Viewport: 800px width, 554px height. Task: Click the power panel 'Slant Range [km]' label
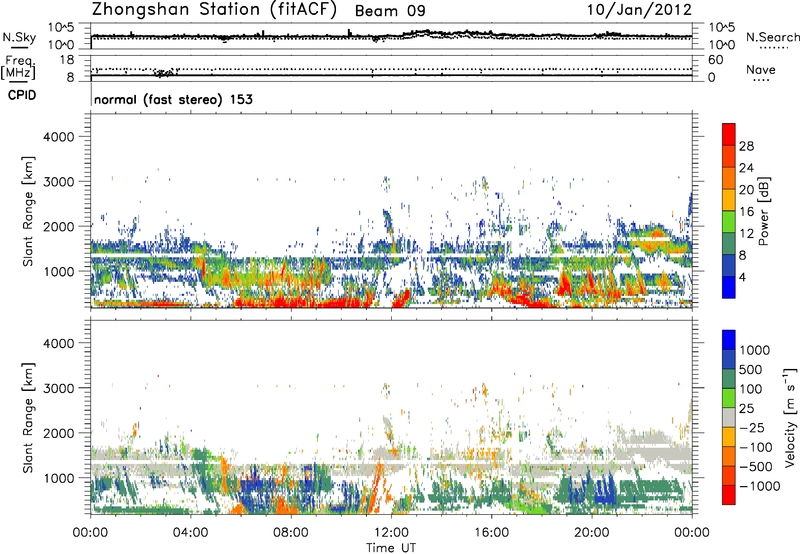[28, 211]
